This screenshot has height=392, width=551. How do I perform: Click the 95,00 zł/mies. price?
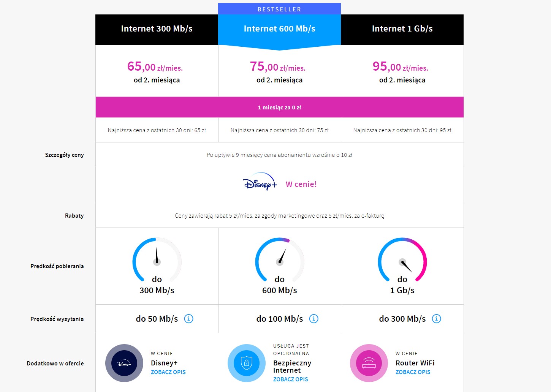click(401, 67)
